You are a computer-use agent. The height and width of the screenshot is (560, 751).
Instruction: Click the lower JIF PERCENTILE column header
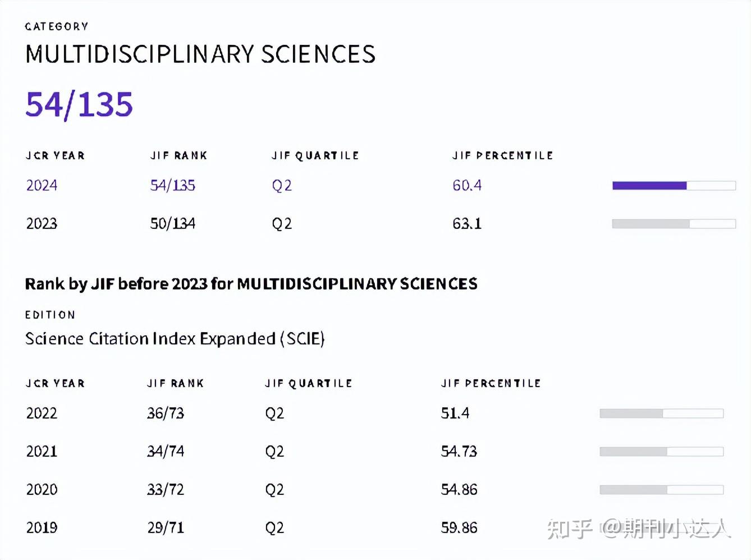coord(491,383)
